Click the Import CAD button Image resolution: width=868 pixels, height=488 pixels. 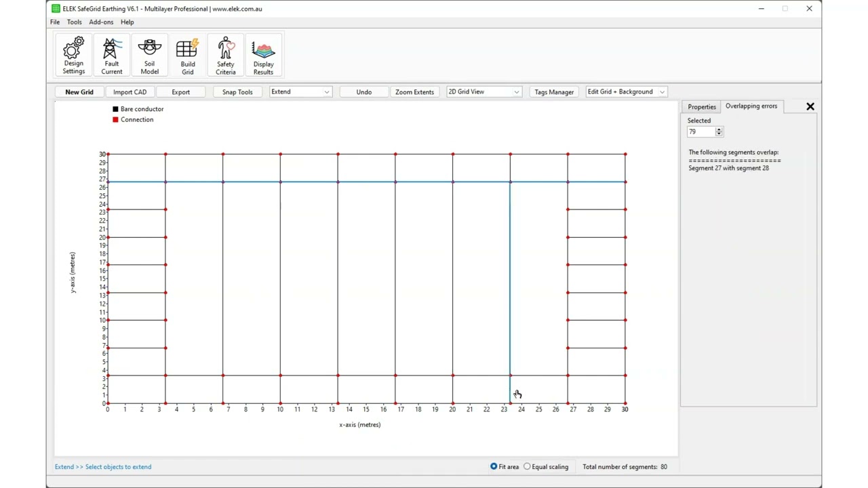pos(130,91)
